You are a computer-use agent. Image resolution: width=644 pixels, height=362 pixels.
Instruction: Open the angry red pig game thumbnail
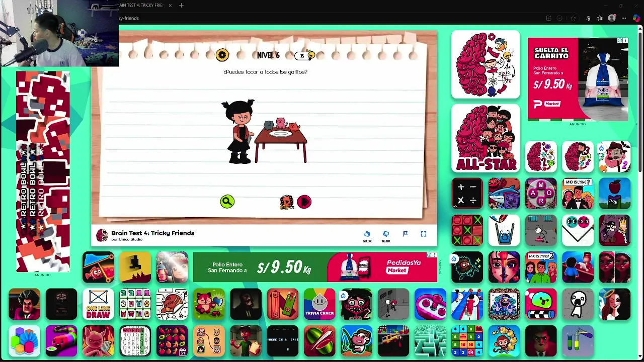(x=98, y=340)
